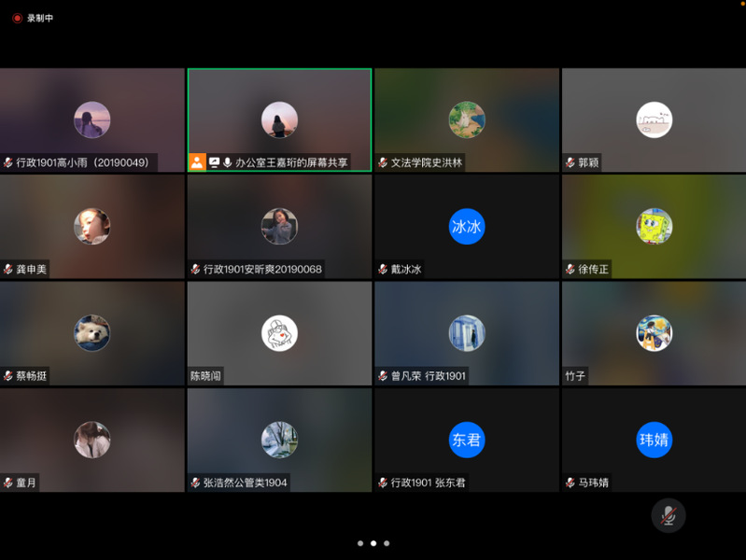The image size is (746, 560).
Task: Click the name label 行政1901高小雨（20190049）
Action: 82,162
